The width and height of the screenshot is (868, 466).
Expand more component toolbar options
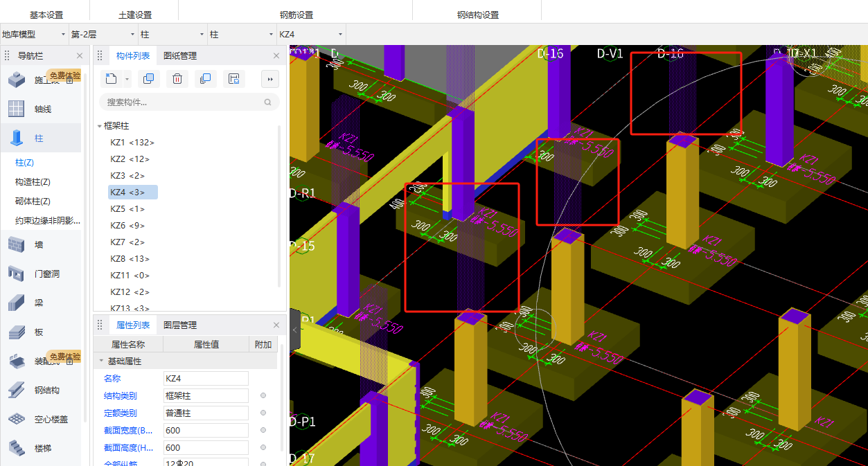pos(270,79)
